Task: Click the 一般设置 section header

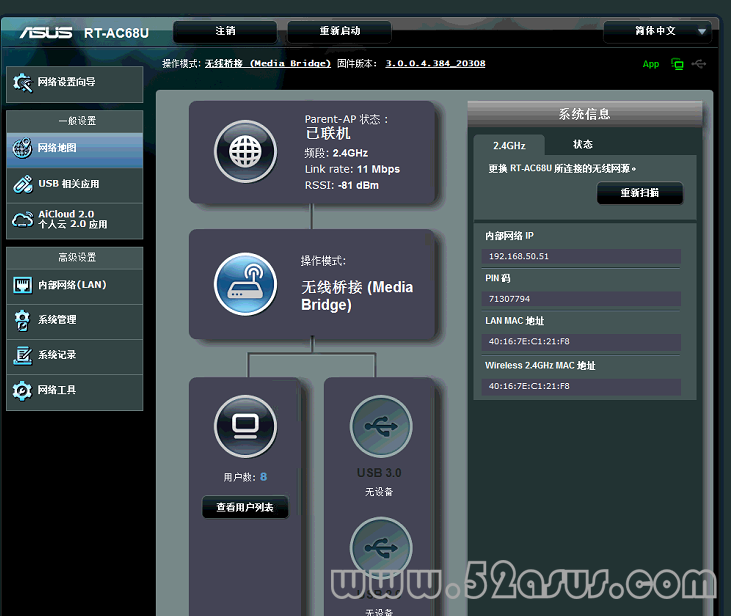Action: tap(75, 121)
